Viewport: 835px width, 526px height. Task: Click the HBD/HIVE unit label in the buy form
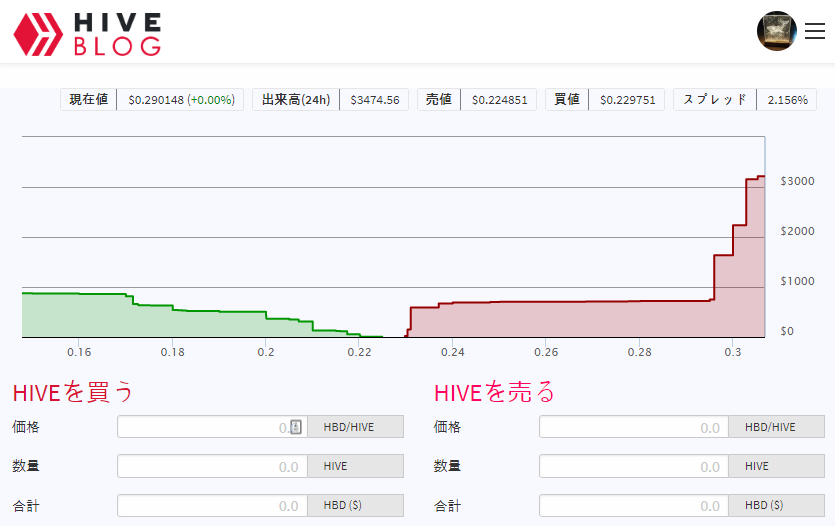[349, 427]
